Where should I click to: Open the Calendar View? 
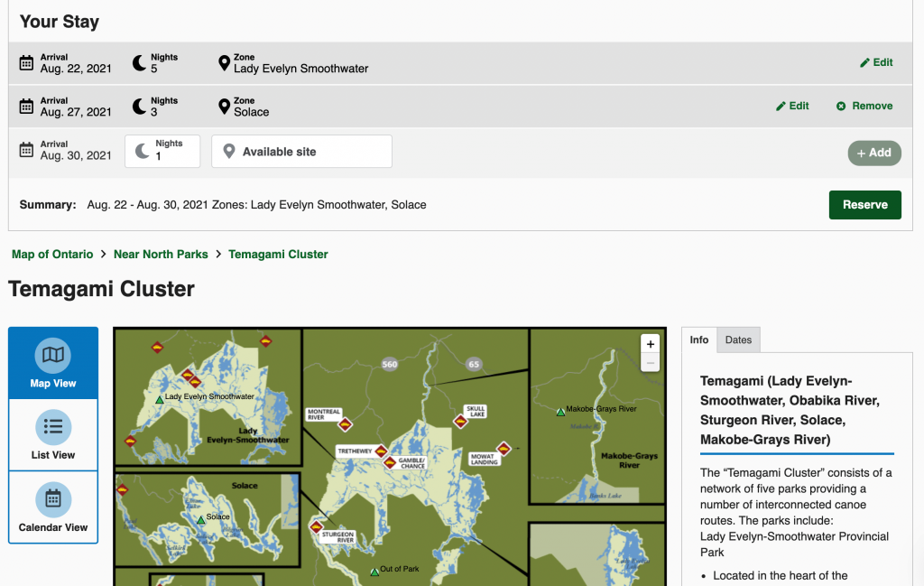(53, 499)
